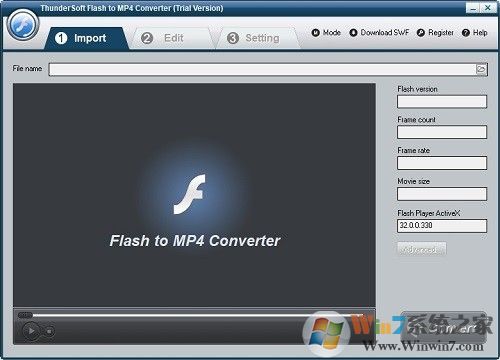Click the Frame count field
This screenshot has height=360, width=500.
pos(442,132)
